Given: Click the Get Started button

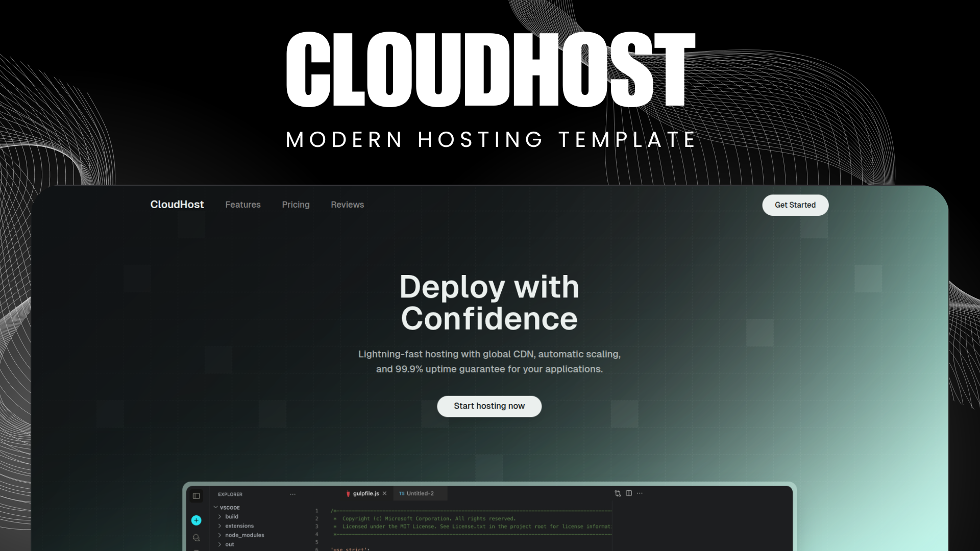Looking at the screenshot, I should pos(795,205).
